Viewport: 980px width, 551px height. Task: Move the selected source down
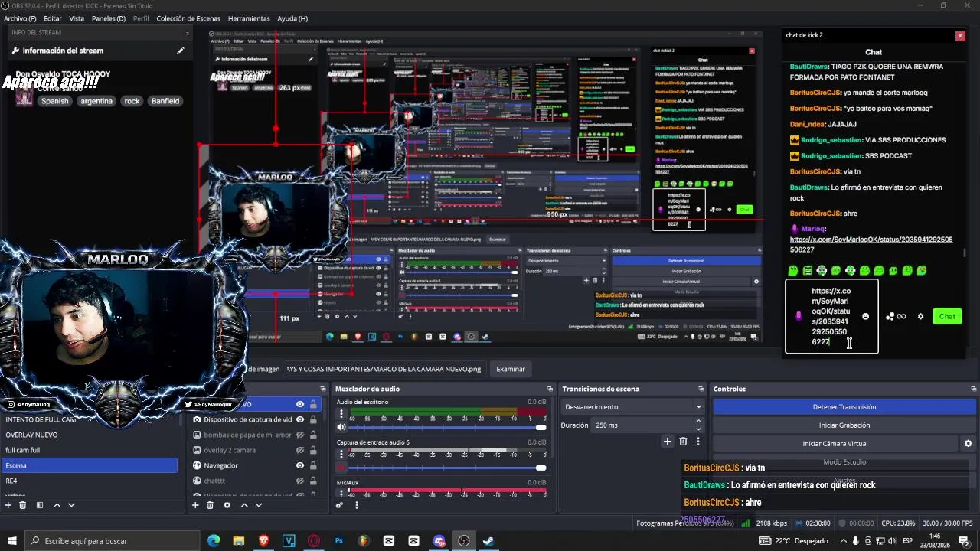[x=259, y=505]
